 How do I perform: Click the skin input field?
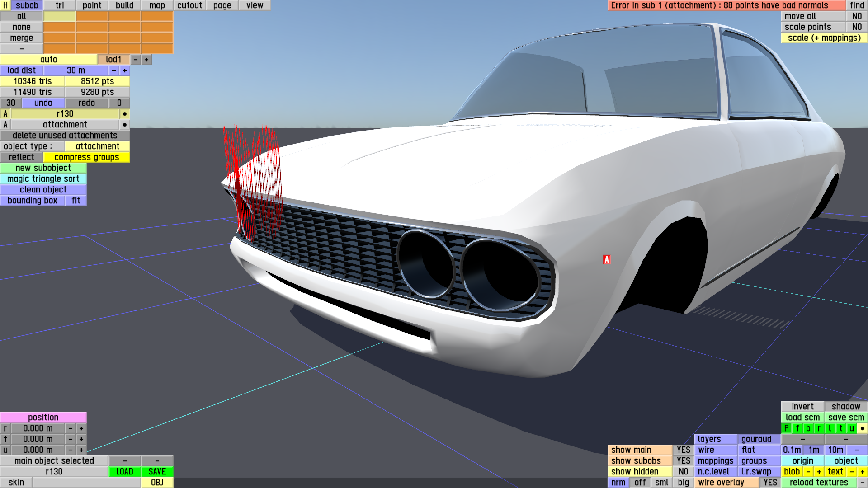pos(86,483)
